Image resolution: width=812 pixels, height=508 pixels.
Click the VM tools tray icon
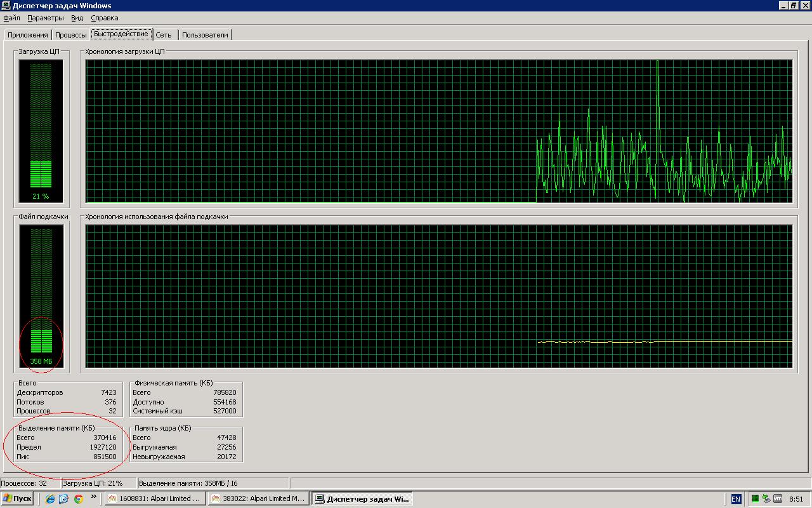click(x=778, y=499)
